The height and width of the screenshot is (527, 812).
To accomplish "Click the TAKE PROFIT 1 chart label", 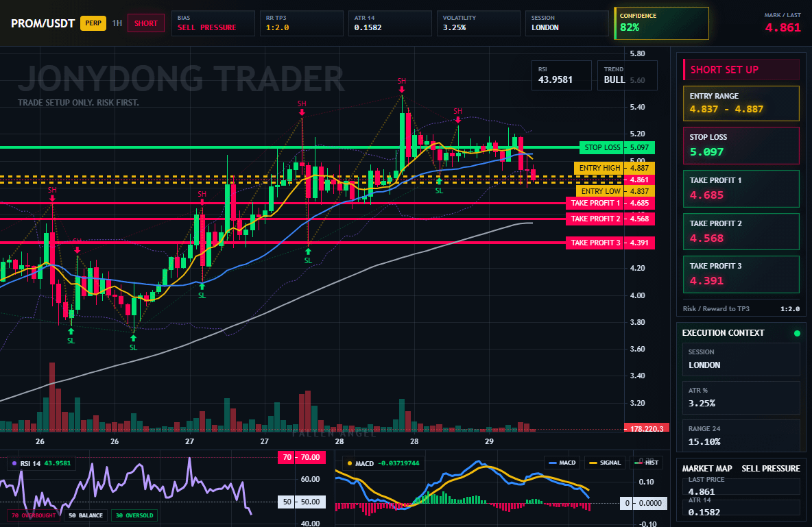I will (610, 203).
